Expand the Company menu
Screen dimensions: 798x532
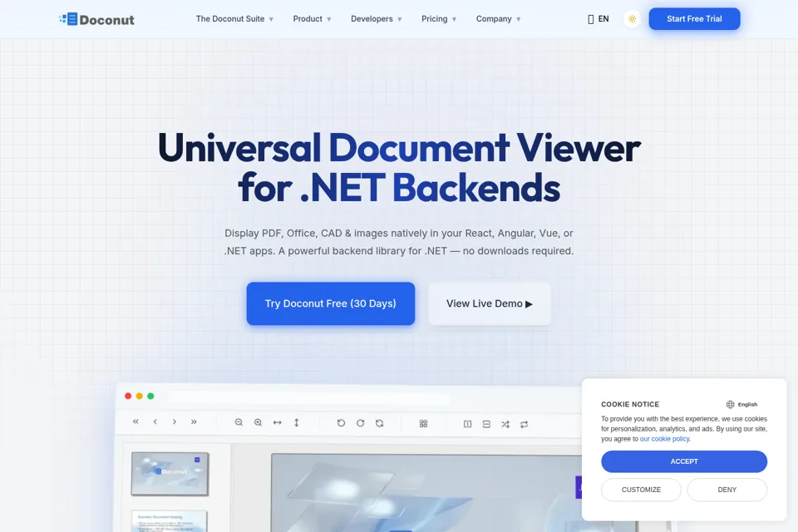(498, 19)
